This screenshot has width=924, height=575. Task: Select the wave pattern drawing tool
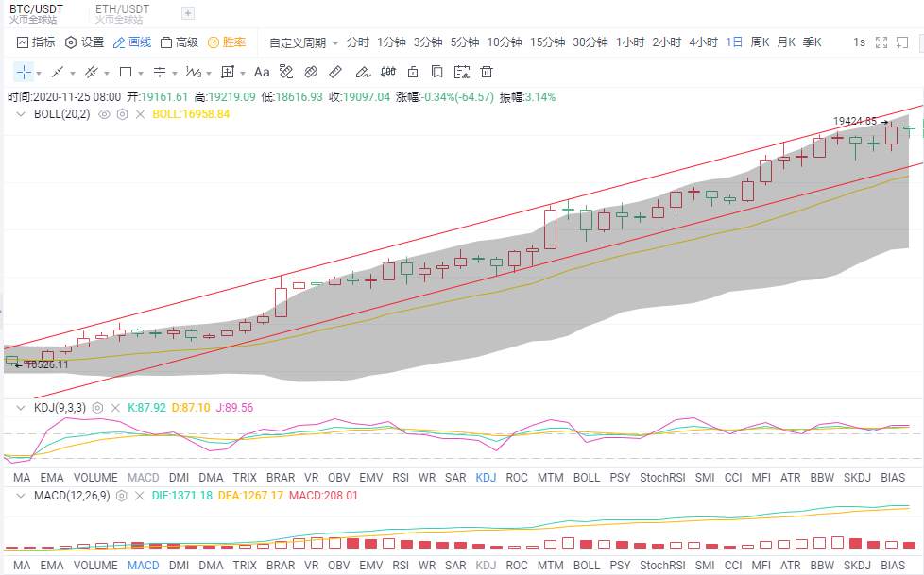[x=194, y=72]
